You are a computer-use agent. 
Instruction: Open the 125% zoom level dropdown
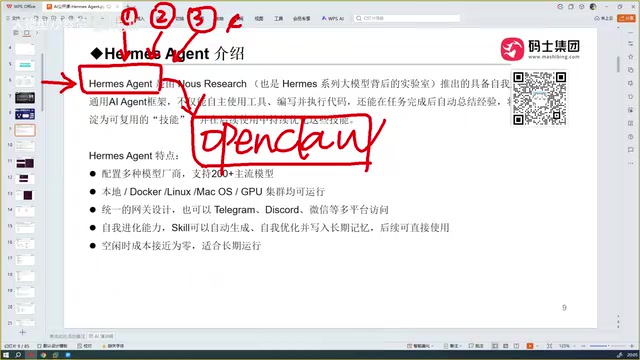[x=567, y=346]
